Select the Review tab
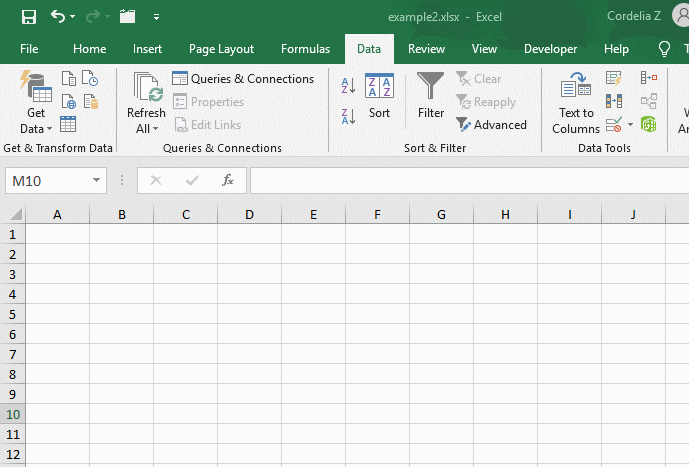The height and width of the screenshot is (467, 689). tap(426, 49)
